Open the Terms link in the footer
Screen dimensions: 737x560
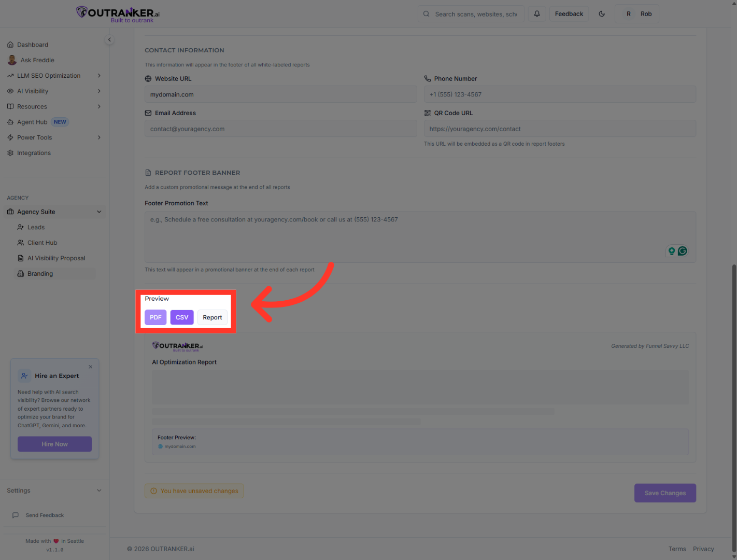677,549
